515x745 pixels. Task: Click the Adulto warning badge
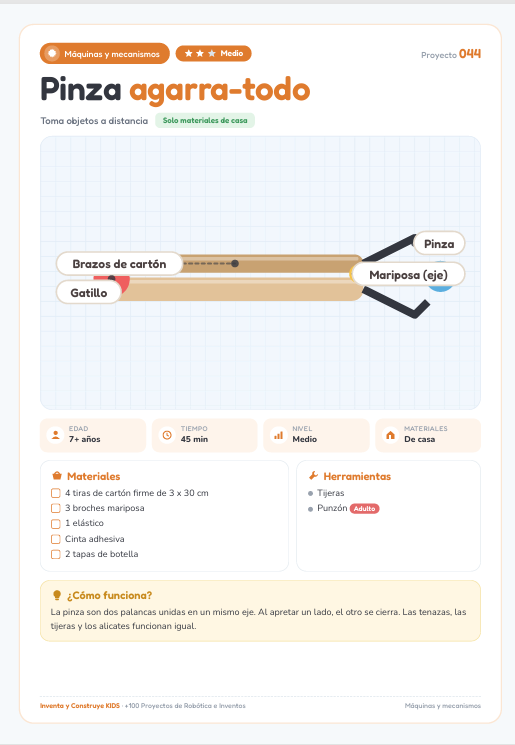tap(364, 509)
